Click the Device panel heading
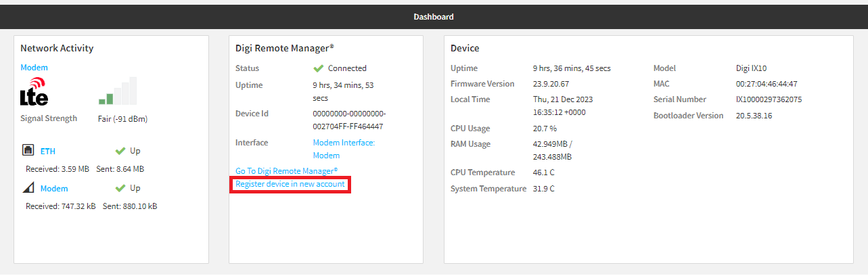The height and width of the screenshot is (278, 868). point(465,48)
